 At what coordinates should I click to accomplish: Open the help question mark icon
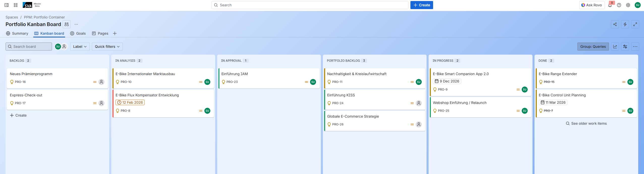point(619,5)
